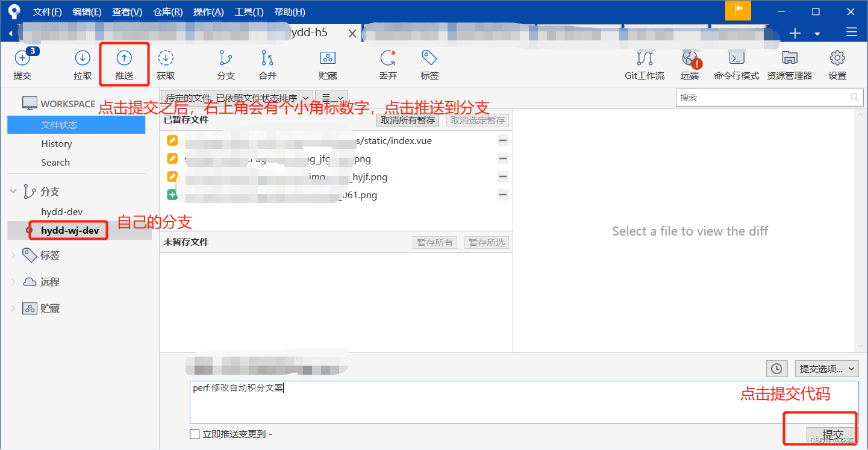Click the 拉取 (Pull) toolbar icon
Screen dimensions: 868x450
[83, 64]
